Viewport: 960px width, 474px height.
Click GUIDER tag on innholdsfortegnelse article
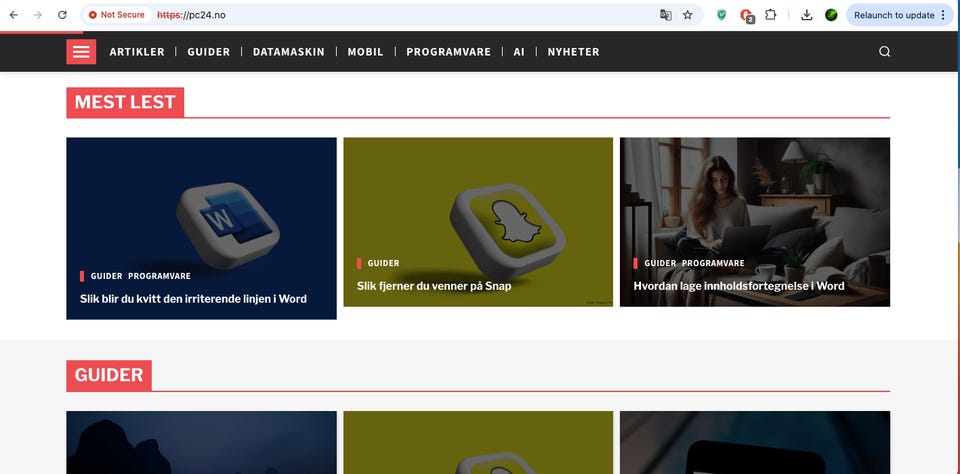click(x=660, y=263)
